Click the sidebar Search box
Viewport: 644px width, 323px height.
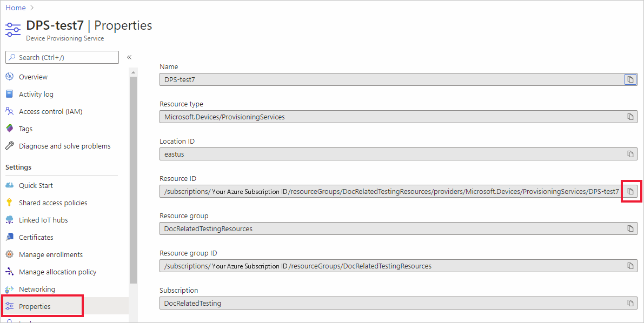(62, 57)
